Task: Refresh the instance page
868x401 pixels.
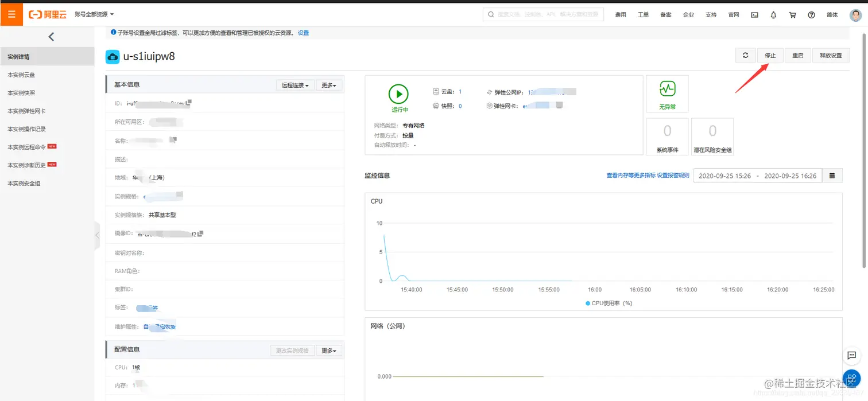Action: click(x=745, y=55)
